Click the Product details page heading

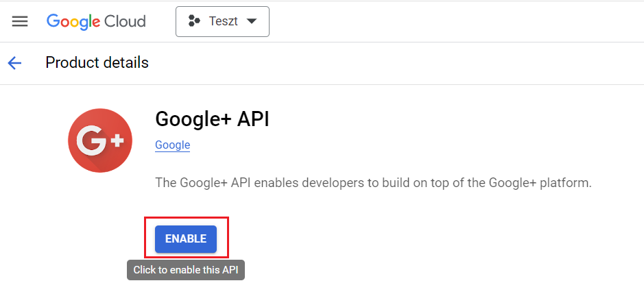[97, 63]
